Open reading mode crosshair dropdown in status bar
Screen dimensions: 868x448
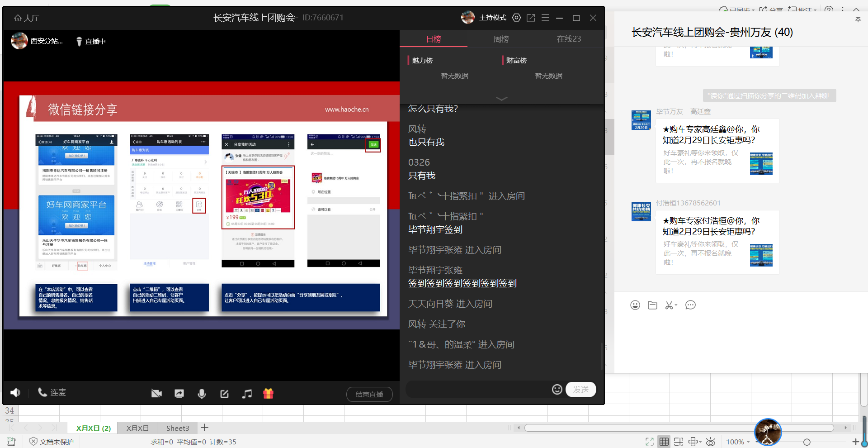pyautogui.click(x=695, y=442)
